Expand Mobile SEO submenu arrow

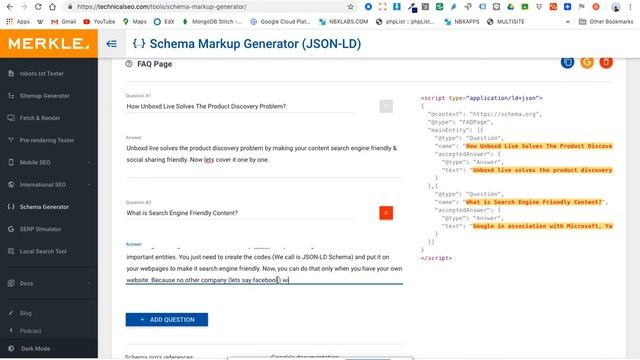tap(89, 162)
